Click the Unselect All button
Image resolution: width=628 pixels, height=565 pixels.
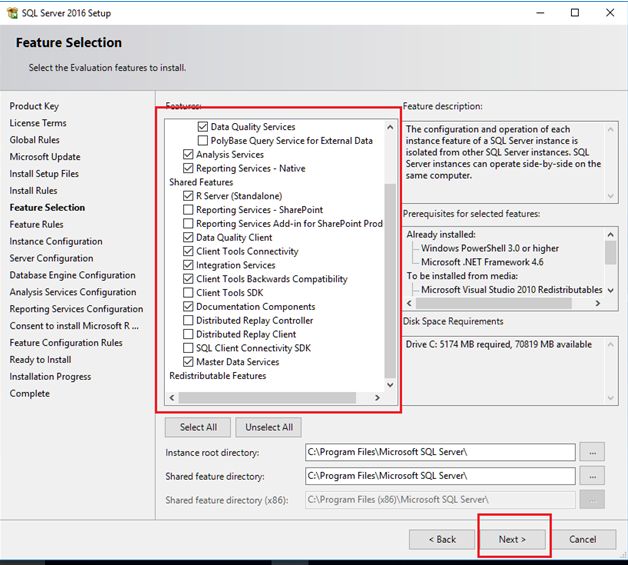[269, 427]
